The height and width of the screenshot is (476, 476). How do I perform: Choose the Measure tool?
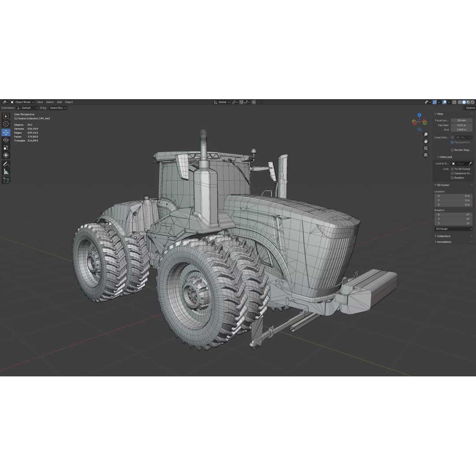(x=6, y=172)
